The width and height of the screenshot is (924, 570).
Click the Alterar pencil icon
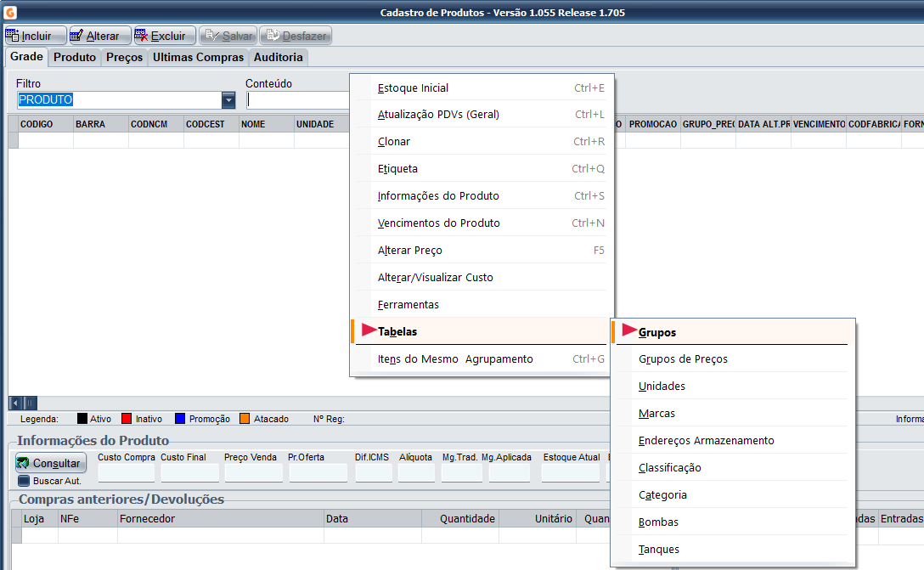(x=76, y=36)
